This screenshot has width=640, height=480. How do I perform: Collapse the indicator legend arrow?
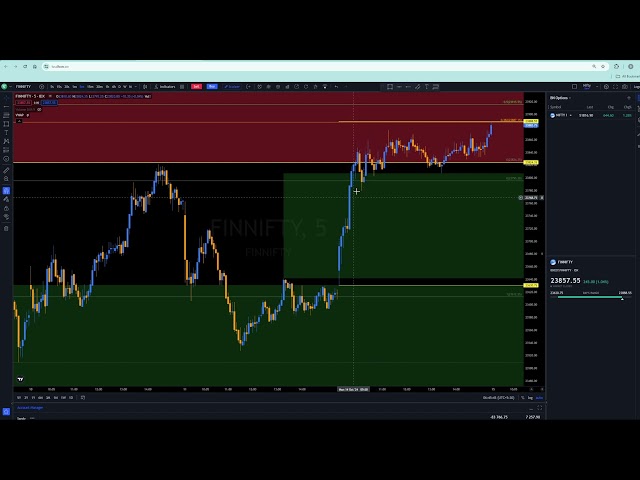[19, 121]
